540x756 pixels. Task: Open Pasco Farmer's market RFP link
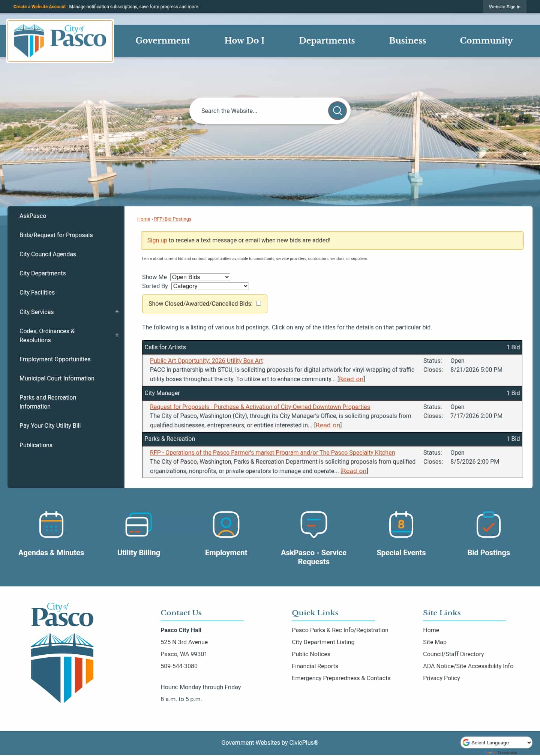[272, 452]
